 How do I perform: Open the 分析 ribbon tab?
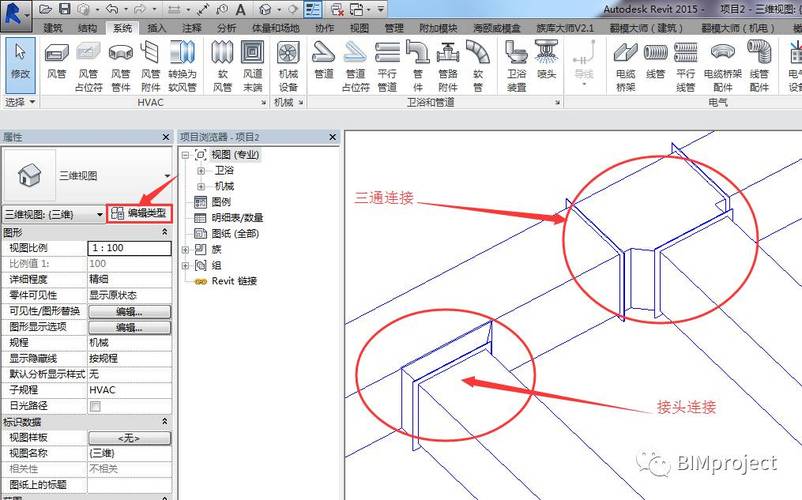click(226, 28)
